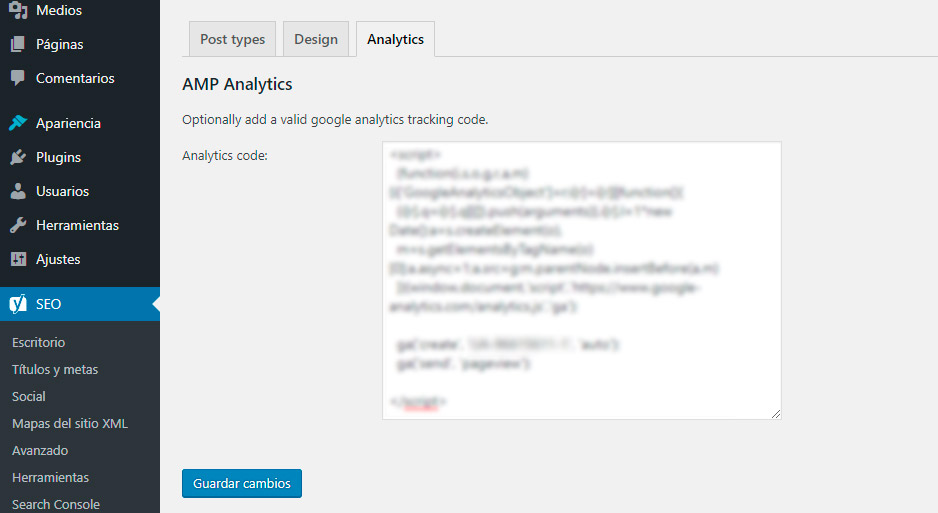Click the 'Analytics code:' label
The width and height of the screenshot is (938, 513).
click(225, 155)
